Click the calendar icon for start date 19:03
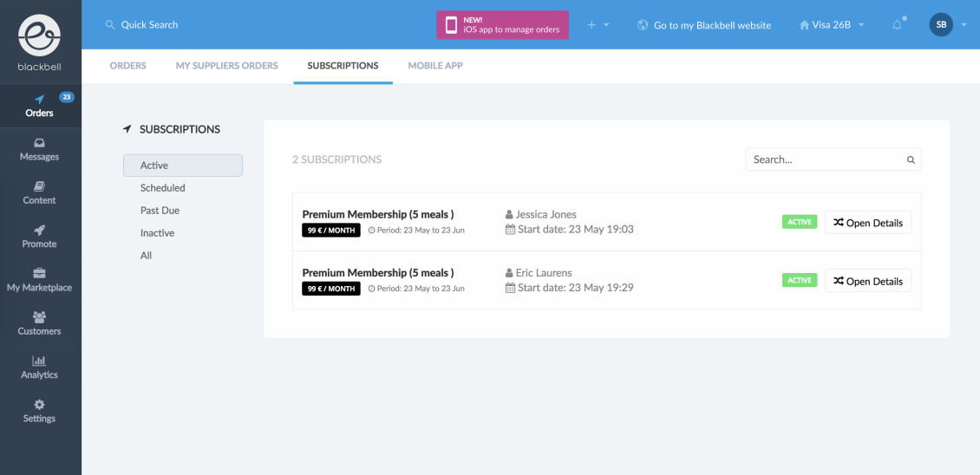 510,230
